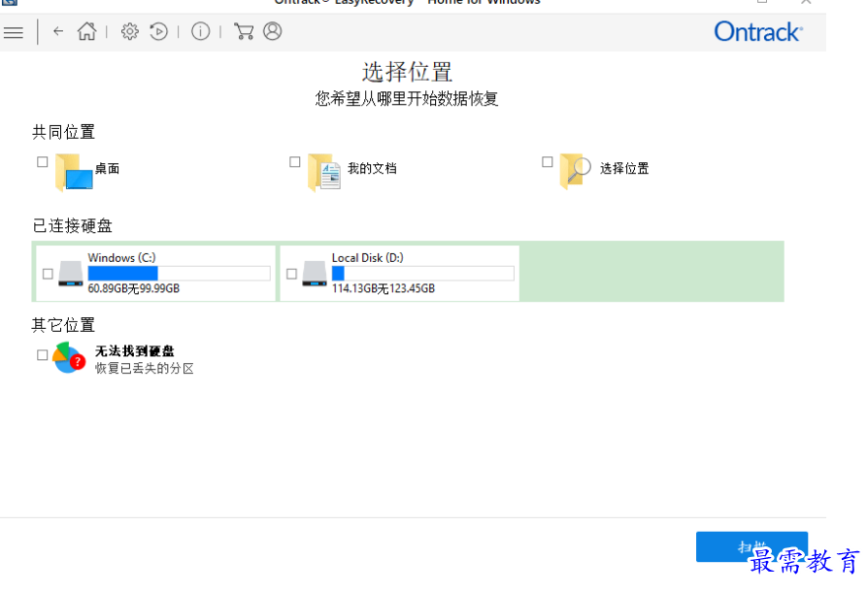Check the 无法找到硬盘 checkbox
This screenshot has height=592, width=868.
42,354
